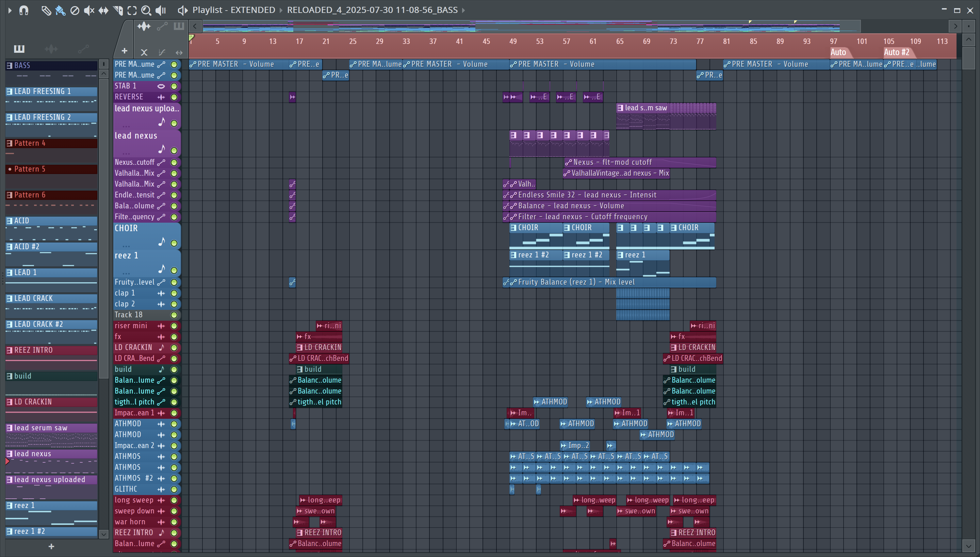Screen dimensions: 980x557
Task: Click the double-arrow icon under the clip focus icons
Action: (x=179, y=52)
